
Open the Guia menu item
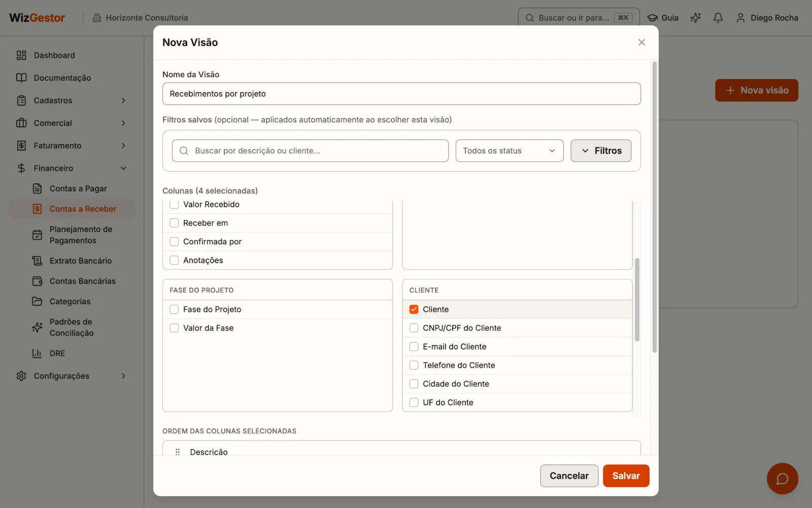coord(663,18)
